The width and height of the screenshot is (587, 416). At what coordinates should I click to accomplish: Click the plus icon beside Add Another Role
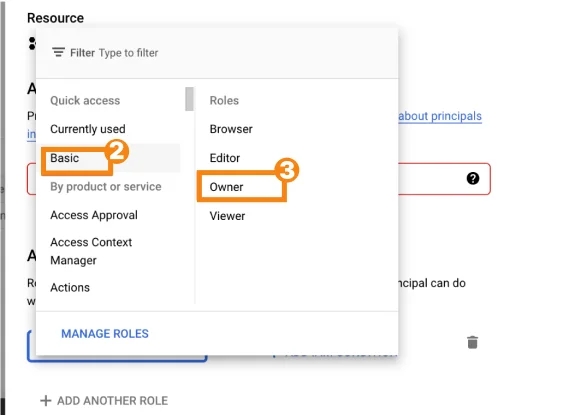pos(46,401)
